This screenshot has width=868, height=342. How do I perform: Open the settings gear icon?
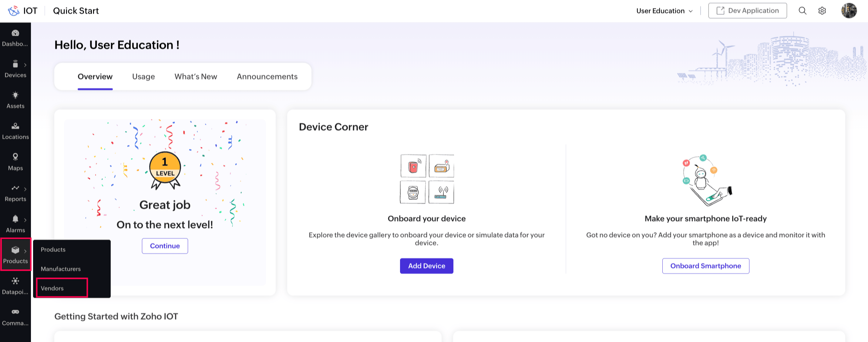(822, 11)
